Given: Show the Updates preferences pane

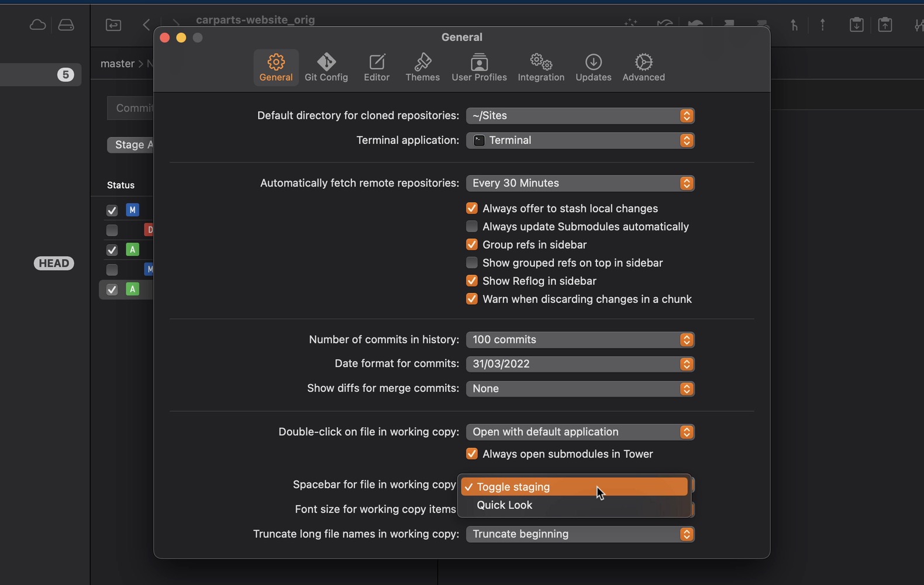Looking at the screenshot, I should 593,67.
